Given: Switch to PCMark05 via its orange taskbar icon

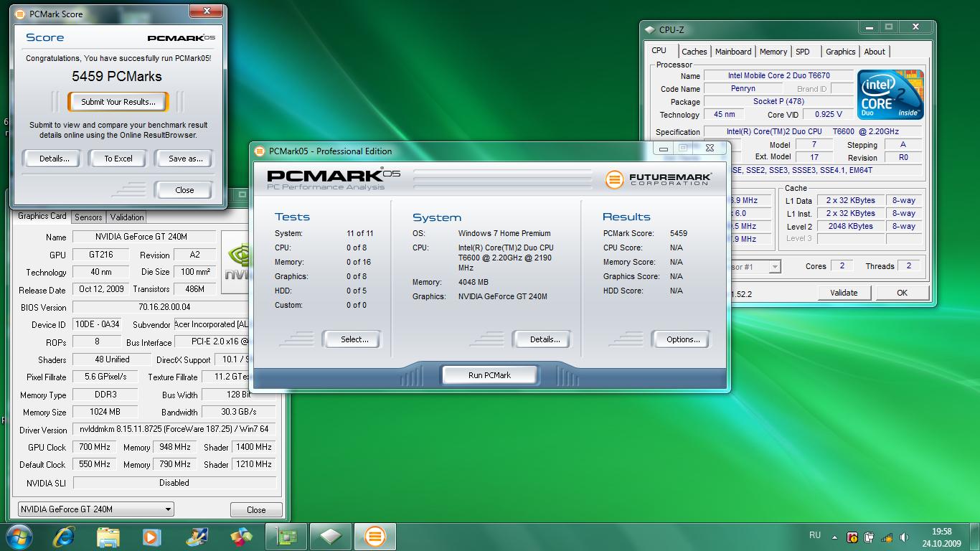Looking at the screenshot, I should click(x=374, y=536).
